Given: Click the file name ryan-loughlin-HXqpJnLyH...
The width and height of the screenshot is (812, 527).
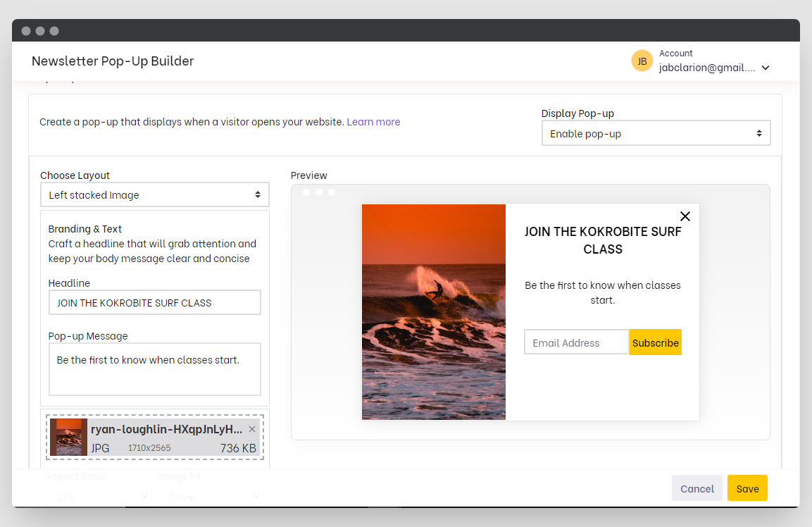Looking at the screenshot, I should [x=166, y=429].
